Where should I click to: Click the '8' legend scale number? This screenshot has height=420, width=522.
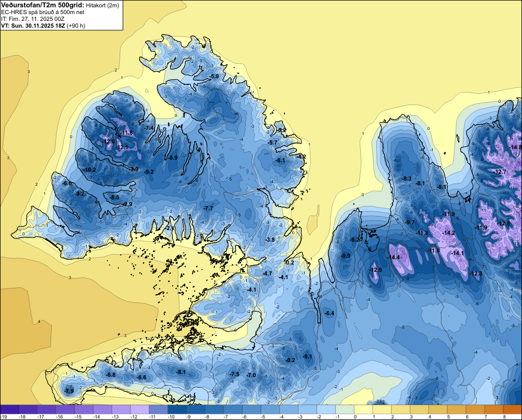coord(504,417)
